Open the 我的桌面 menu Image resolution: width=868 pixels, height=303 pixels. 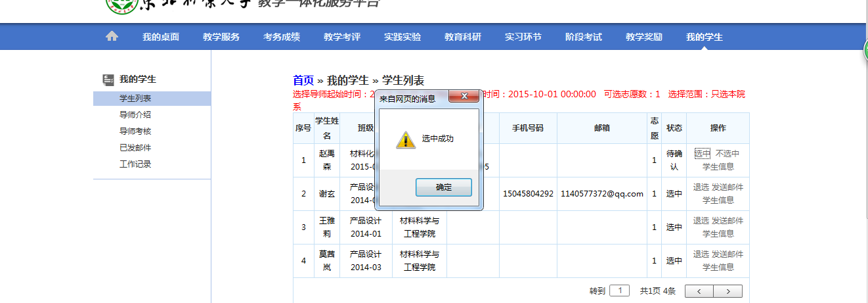click(x=161, y=37)
